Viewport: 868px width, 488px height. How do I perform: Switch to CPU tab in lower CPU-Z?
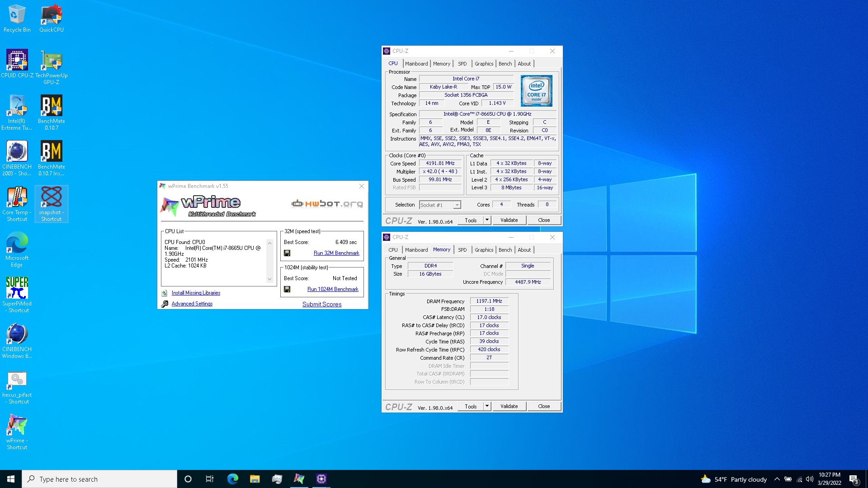tap(393, 250)
